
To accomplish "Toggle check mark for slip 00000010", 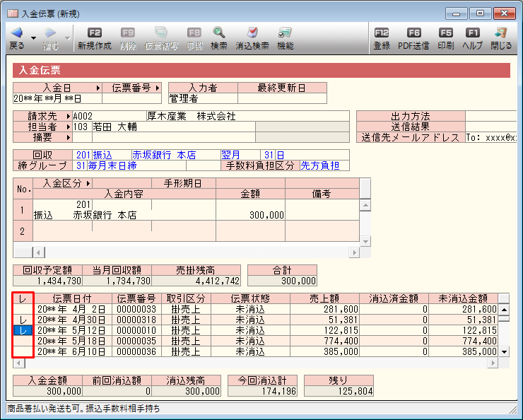I will point(23,330).
